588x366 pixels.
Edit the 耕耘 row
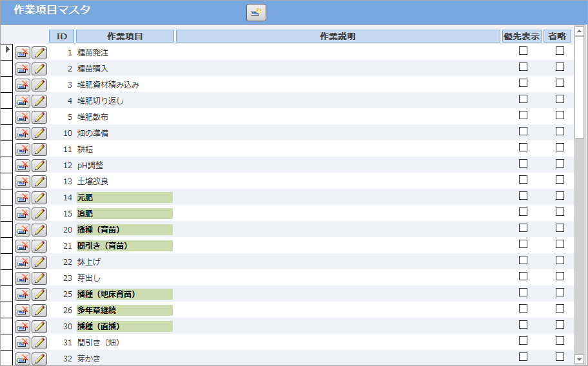point(39,149)
